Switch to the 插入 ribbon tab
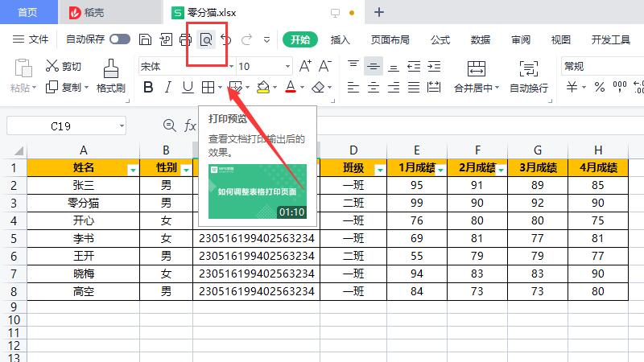Screen dimensions: 644x362 [x=341, y=39]
